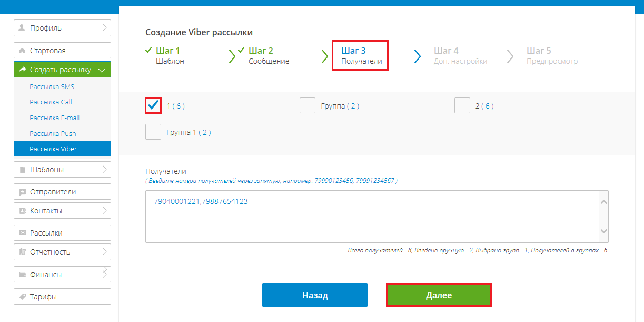Open Рассылка Call submenu item

click(x=62, y=102)
